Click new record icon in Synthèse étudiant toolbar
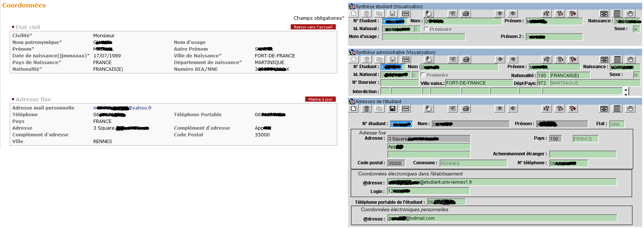 pyautogui.click(x=353, y=13)
